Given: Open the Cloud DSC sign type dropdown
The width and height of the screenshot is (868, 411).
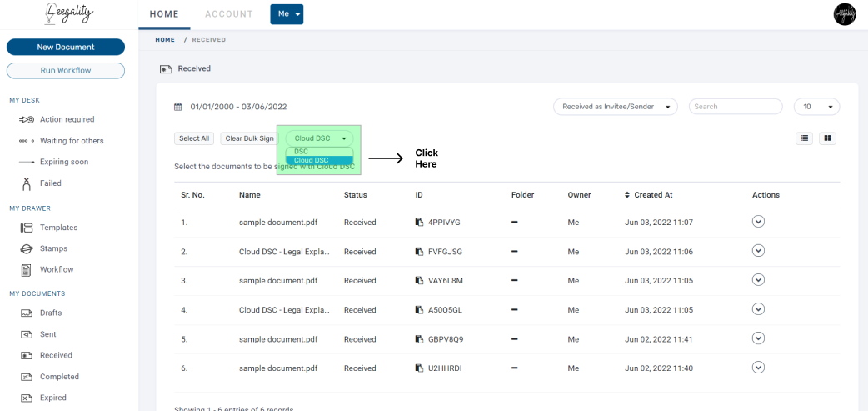Looking at the screenshot, I should coord(319,138).
